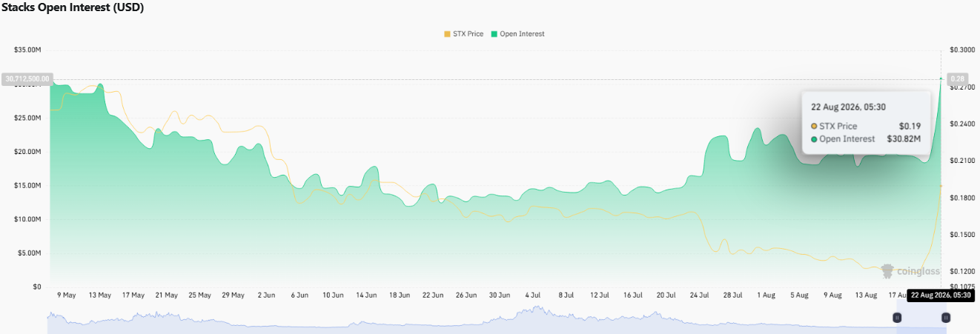Viewport: 980px width, 334px height.
Task: Click the $30.82M Open Interest tooltip value
Action: (904, 138)
